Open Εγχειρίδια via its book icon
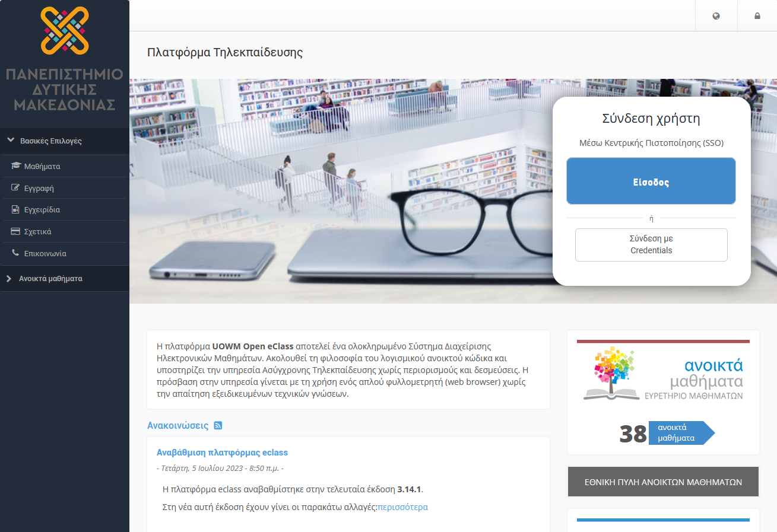 [x=16, y=209]
